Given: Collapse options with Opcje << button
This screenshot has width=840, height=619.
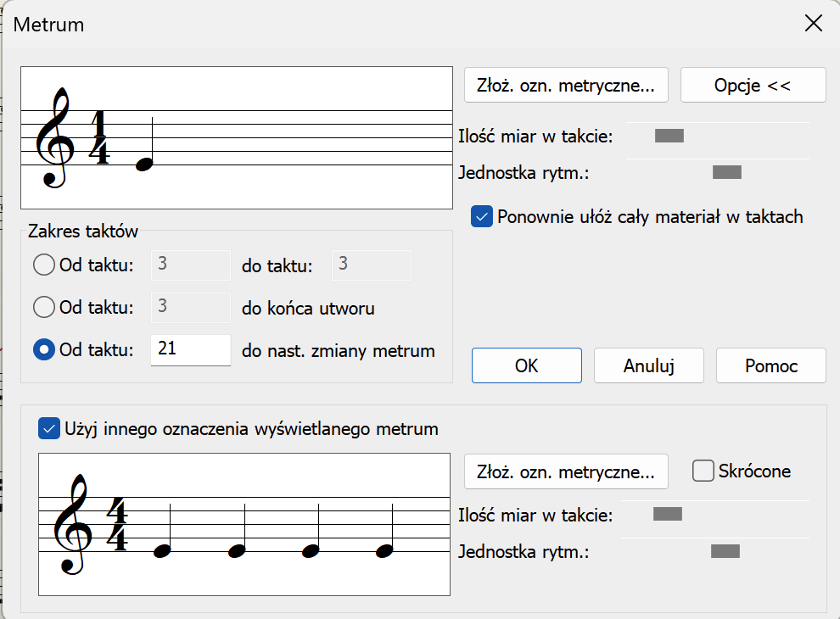Looking at the screenshot, I should click(x=753, y=85).
